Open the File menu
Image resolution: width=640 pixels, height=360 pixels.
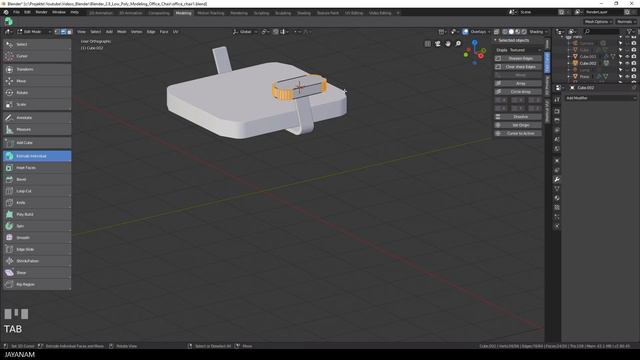16,12
